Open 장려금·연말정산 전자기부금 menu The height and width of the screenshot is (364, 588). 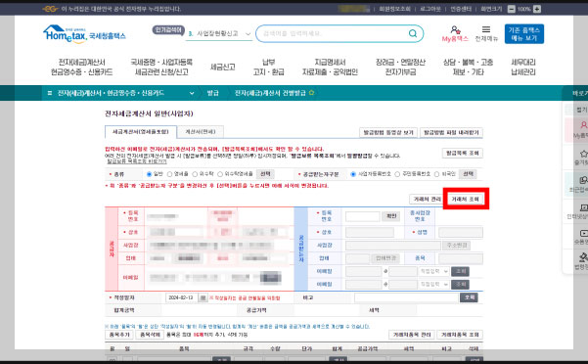click(400, 68)
